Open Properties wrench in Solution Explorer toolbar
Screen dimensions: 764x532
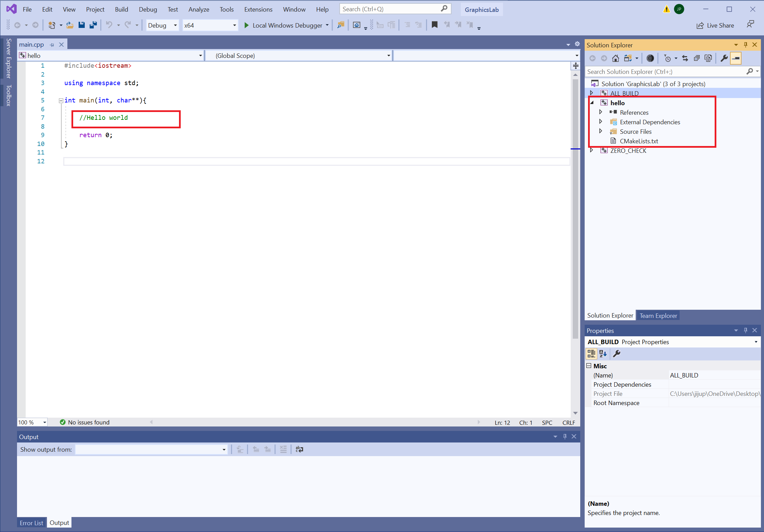[x=724, y=58]
